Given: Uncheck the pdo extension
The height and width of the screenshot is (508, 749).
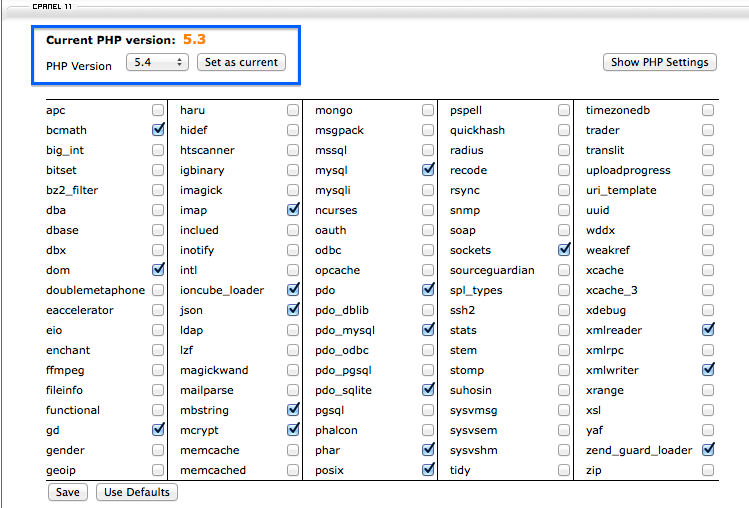Looking at the screenshot, I should click(x=428, y=290).
